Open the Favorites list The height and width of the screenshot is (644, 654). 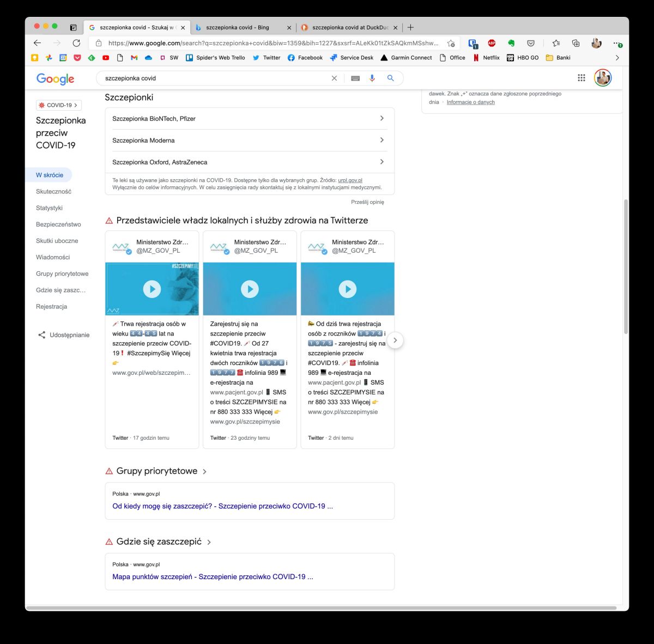(556, 43)
